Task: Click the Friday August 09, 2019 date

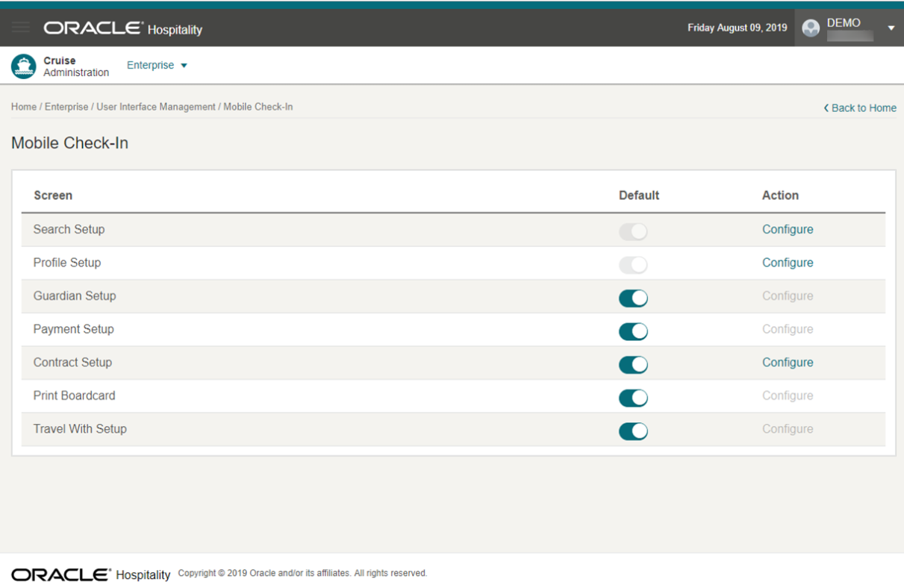Action: click(x=738, y=28)
